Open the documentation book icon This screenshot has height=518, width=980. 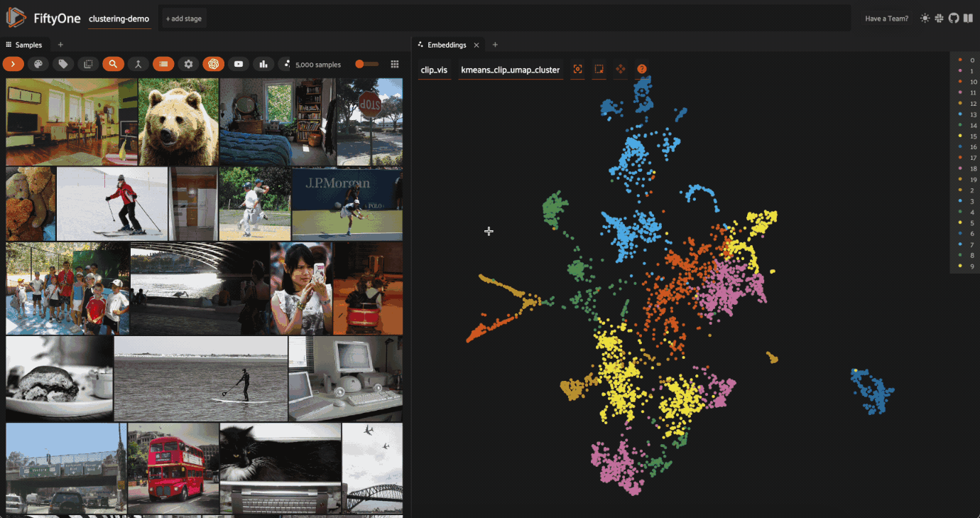tap(967, 18)
